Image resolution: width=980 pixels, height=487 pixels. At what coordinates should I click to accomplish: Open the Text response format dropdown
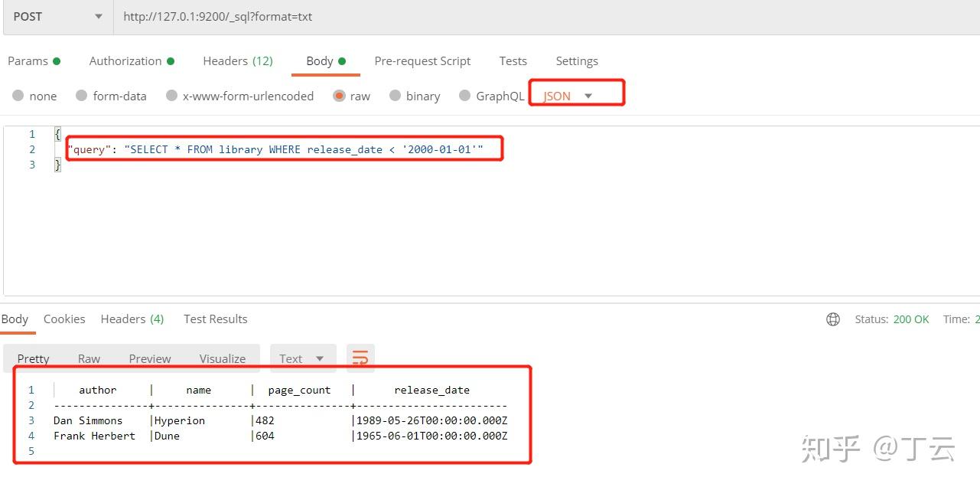[303, 358]
